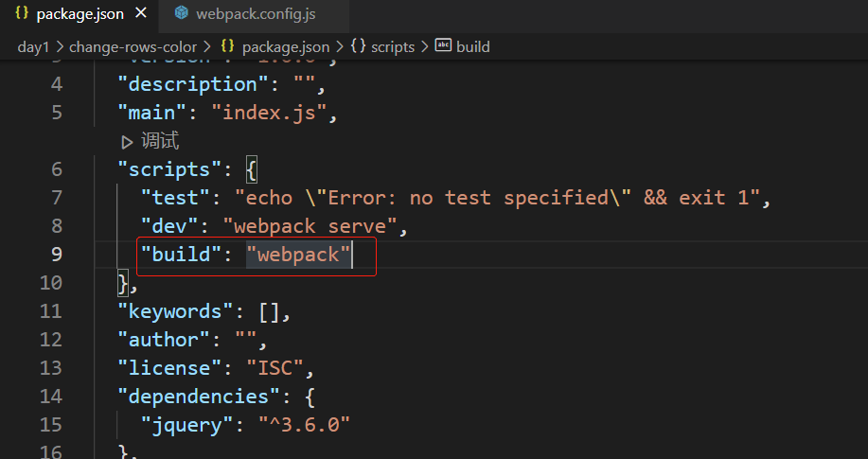Click the braces icon before package.json breadcrumb

pyautogui.click(x=228, y=46)
